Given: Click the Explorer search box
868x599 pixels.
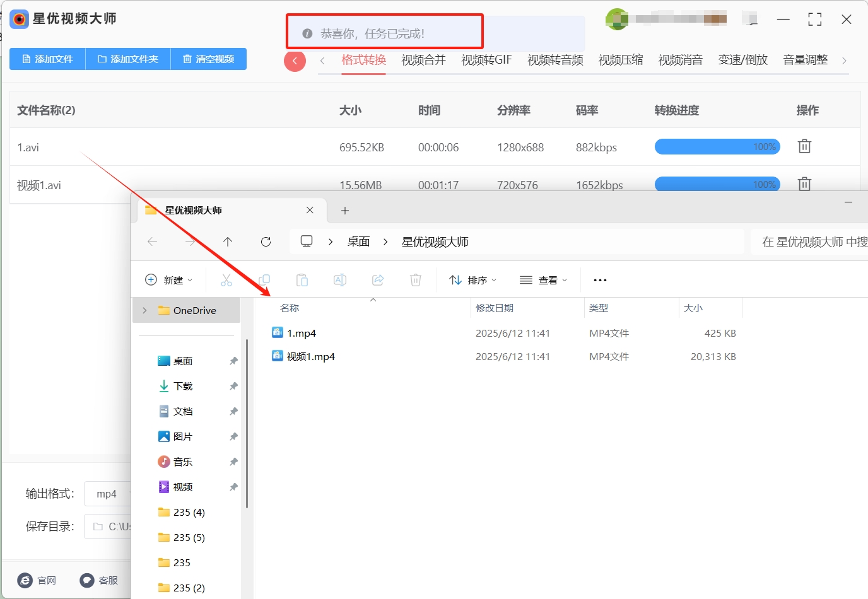Looking at the screenshot, I should tap(810, 241).
